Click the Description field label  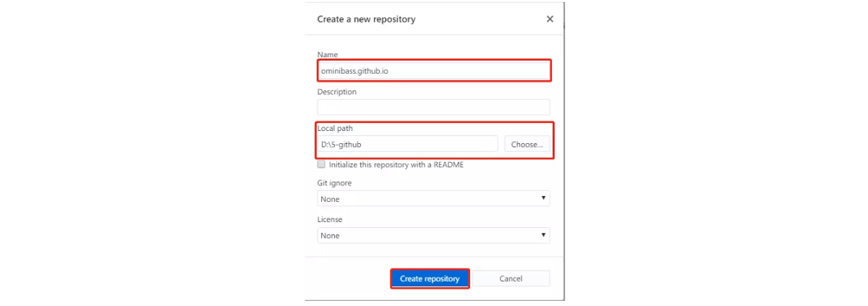click(337, 92)
